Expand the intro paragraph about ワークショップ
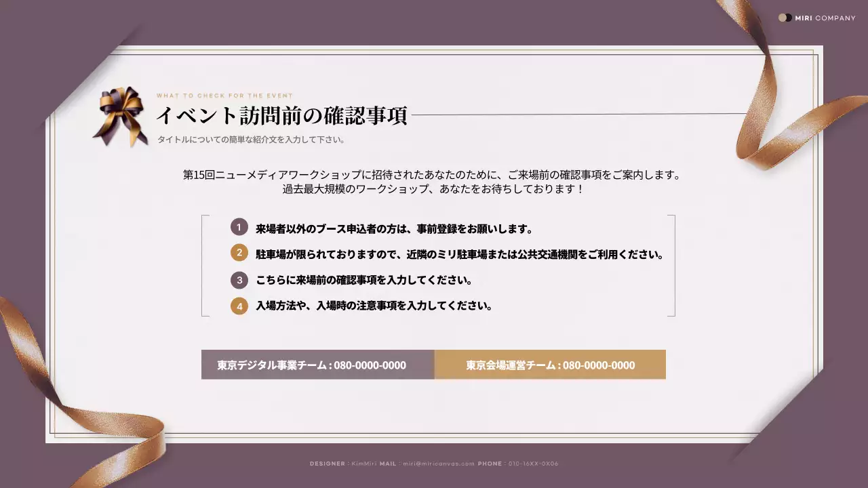 tap(433, 182)
